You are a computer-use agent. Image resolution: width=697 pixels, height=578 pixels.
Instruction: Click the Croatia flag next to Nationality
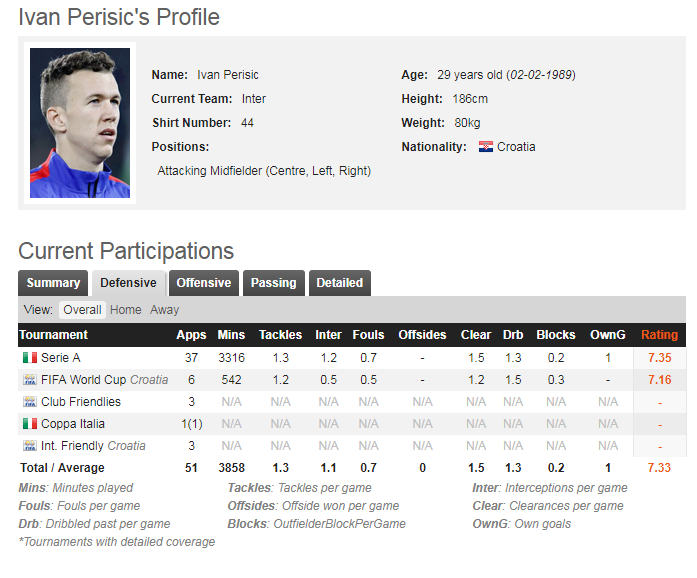click(486, 147)
